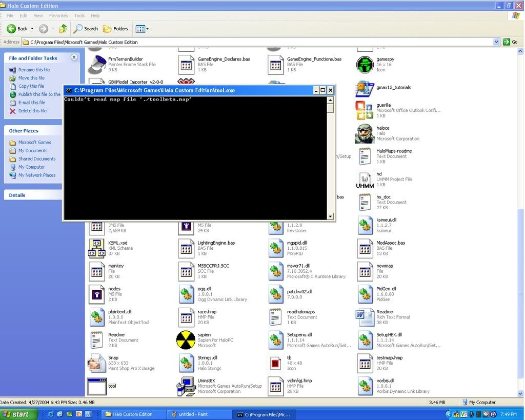The image size is (525, 420).
Task: Select the Readme Rich Text Format icon
Action: [365, 317]
